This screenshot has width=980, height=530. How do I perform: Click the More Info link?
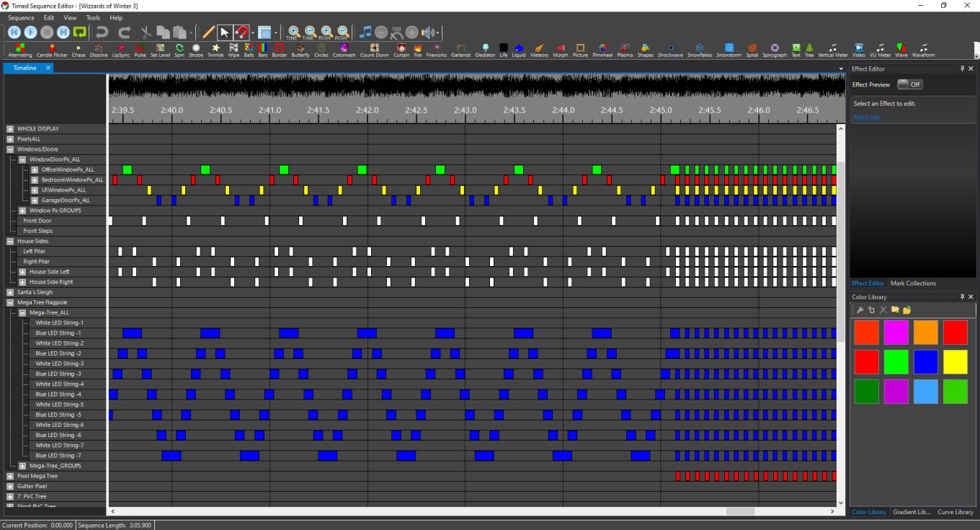tap(866, 117)
